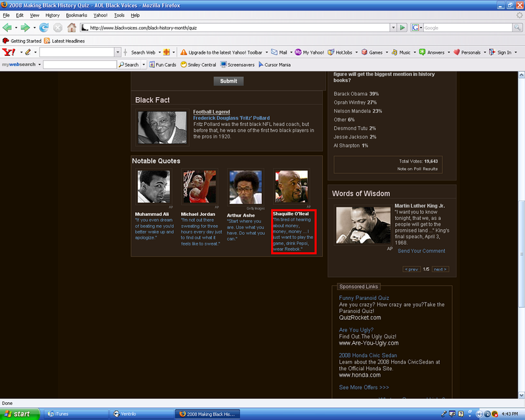
Task: Click the Smiley Central toolbar icon
Action: pyautogui.click(x=198, y=65)
